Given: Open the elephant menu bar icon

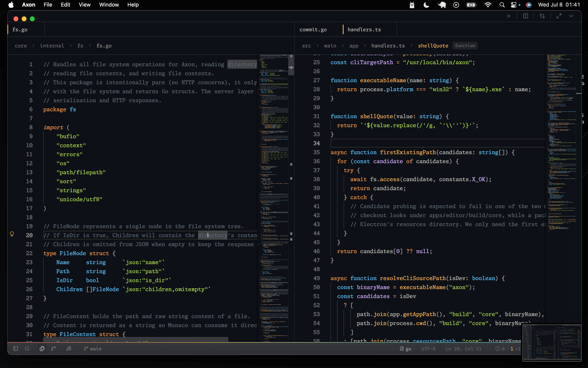Looking at the screenshot, I should click(x=442, y=5).
